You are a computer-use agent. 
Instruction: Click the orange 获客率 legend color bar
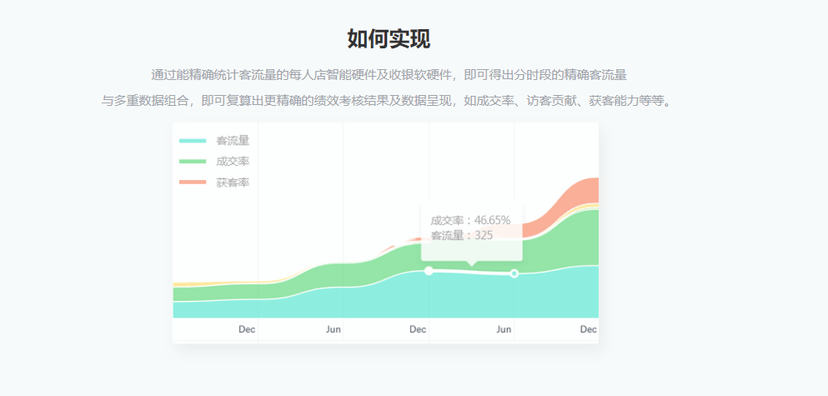(192, 182)
